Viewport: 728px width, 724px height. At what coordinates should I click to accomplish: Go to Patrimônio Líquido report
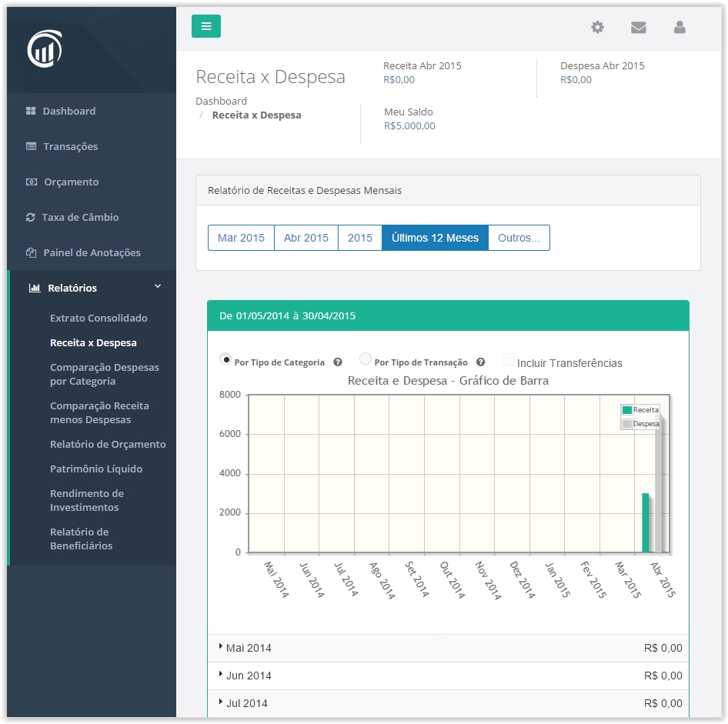pyautogui.click(x=95, y=469)
